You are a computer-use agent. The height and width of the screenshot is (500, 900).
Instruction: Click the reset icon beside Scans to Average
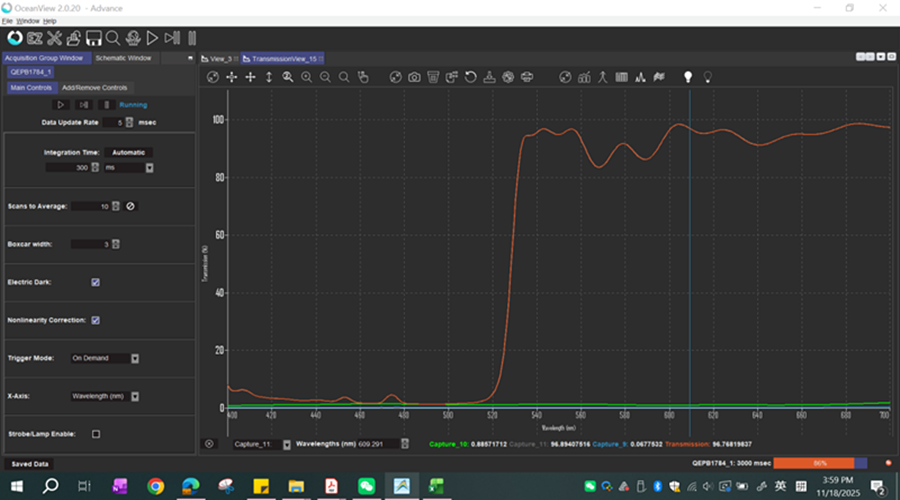click(x=130, y=206)
